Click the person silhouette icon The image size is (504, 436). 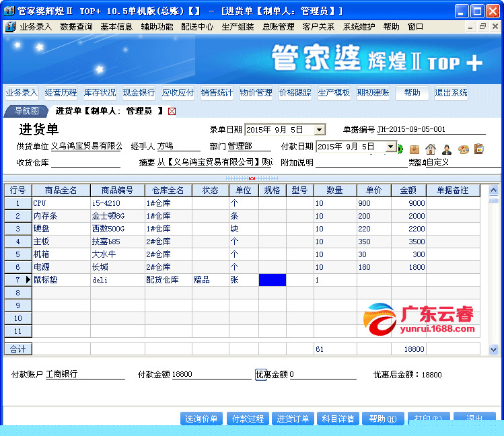click(447, 149)
